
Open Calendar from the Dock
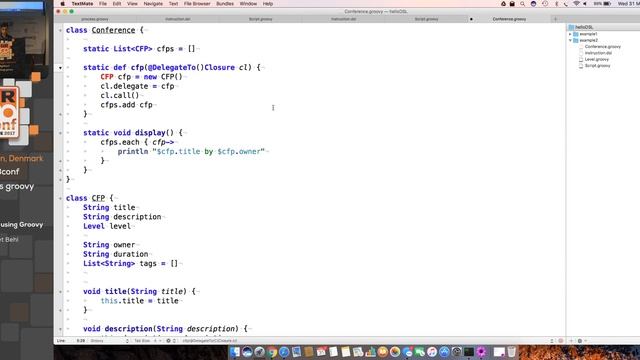321,352
